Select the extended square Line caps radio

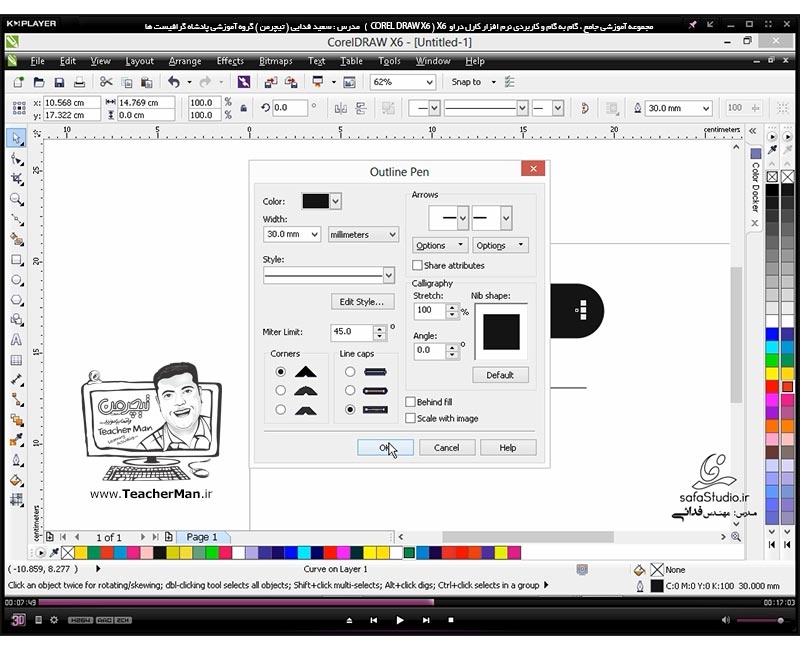tap(349, 409)
